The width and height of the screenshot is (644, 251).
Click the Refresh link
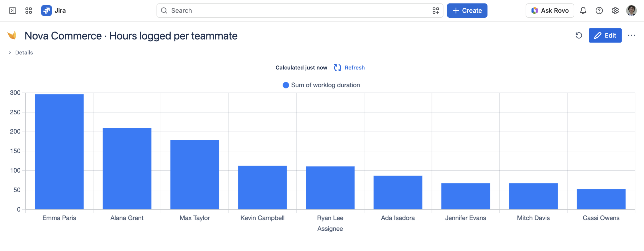click(x=355, y=68)
